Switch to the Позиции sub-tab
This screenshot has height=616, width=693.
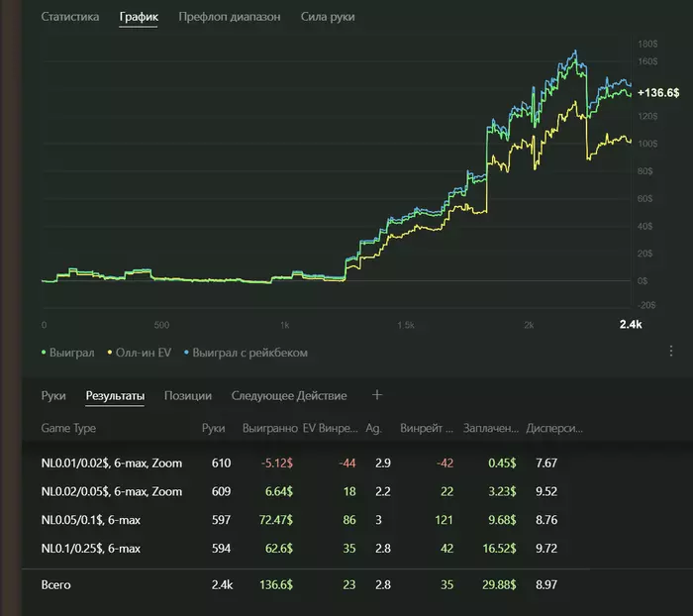(x=187, y=396)
